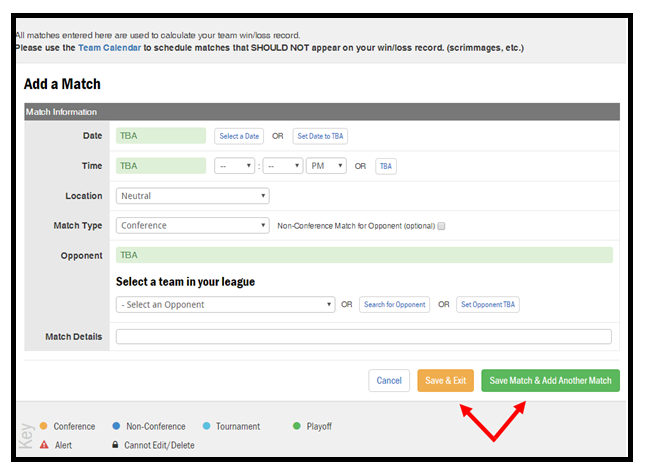Click the Search for Opponent button

(394, 304)
